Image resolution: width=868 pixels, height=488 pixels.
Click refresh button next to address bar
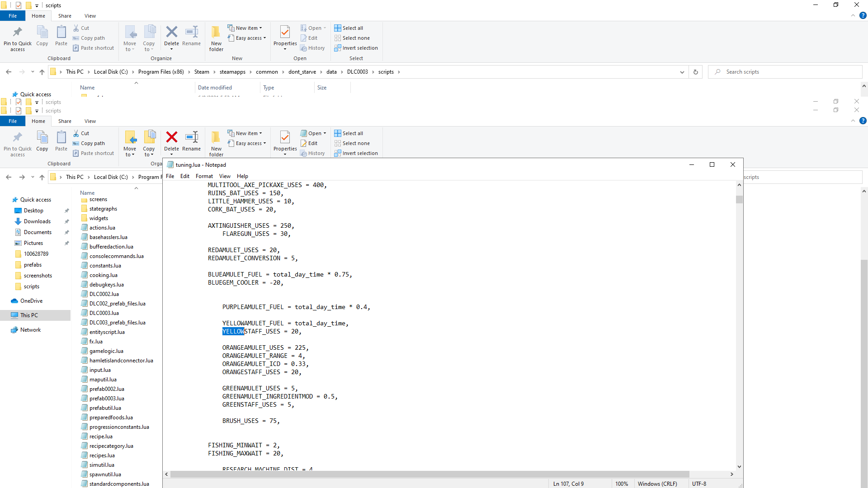tap(696, 72)
